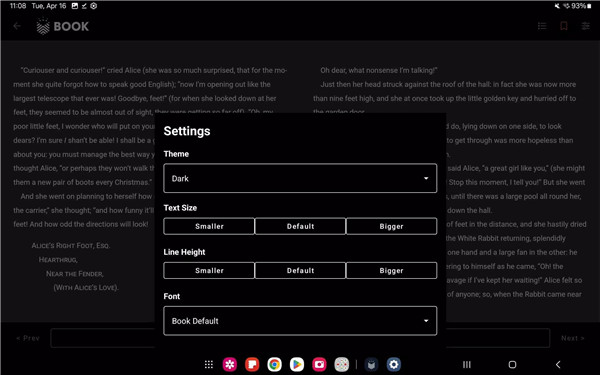Tap the back arrow in the header
The image size is (600, 375).
pyautogui.click(x=17, y=26)
